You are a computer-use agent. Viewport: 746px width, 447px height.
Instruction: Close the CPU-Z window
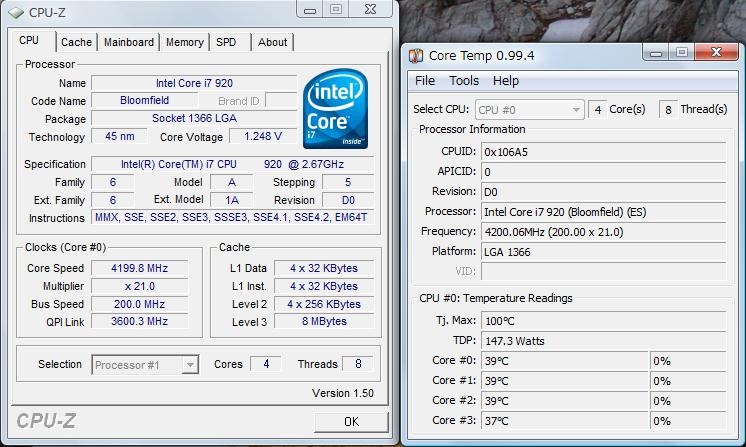tap(371, 9)
